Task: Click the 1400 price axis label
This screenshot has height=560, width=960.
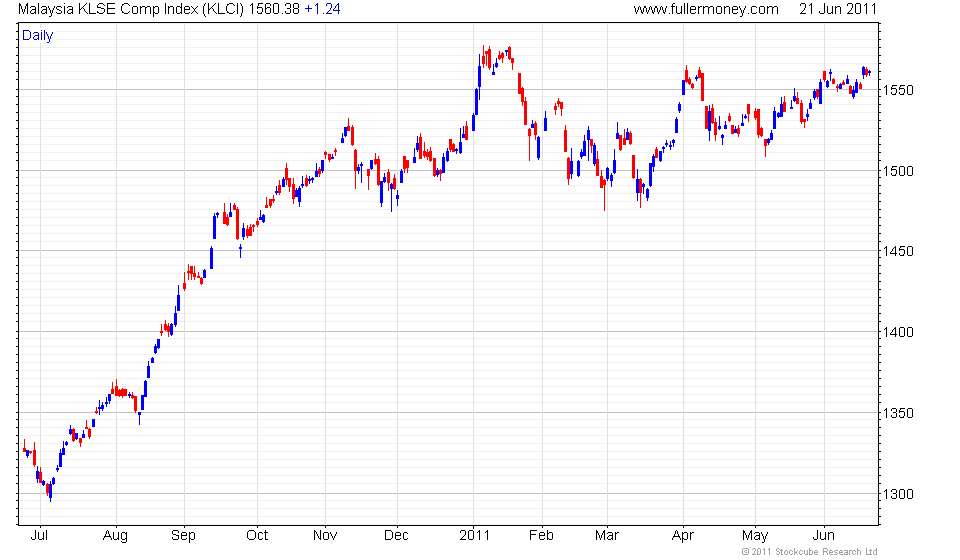Action: 898,332
